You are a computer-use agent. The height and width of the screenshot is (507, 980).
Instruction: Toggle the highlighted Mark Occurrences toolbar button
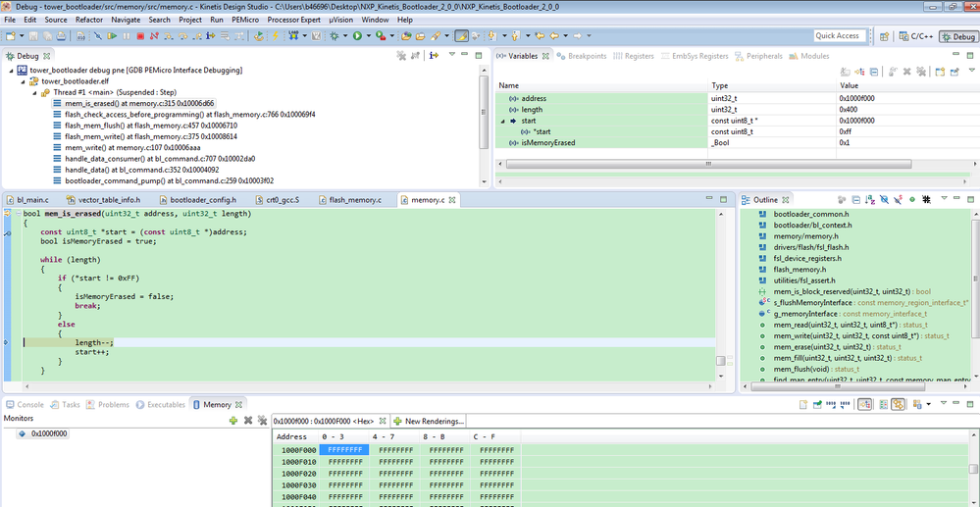pyautogui.click(x=462, y=35)
